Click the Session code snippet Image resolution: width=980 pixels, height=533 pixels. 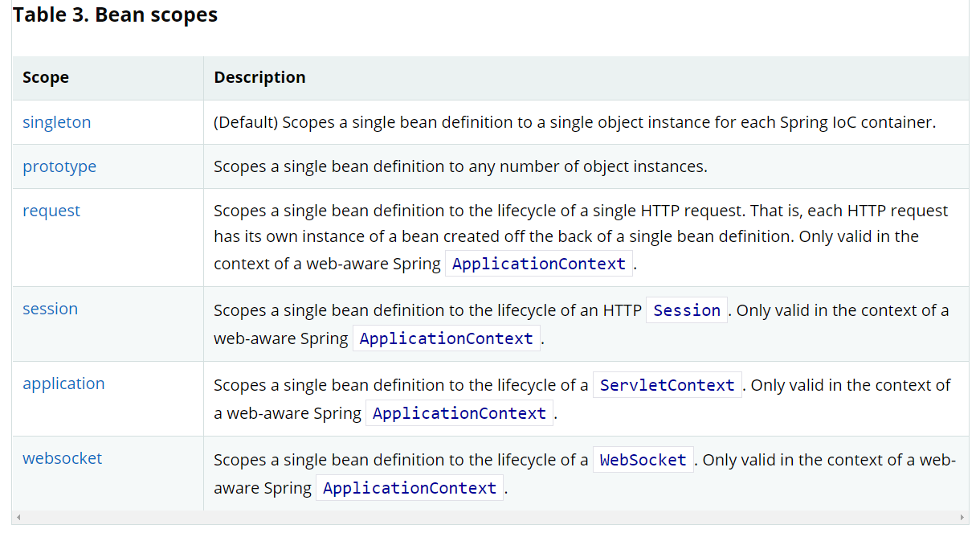[x=687, y=310]
